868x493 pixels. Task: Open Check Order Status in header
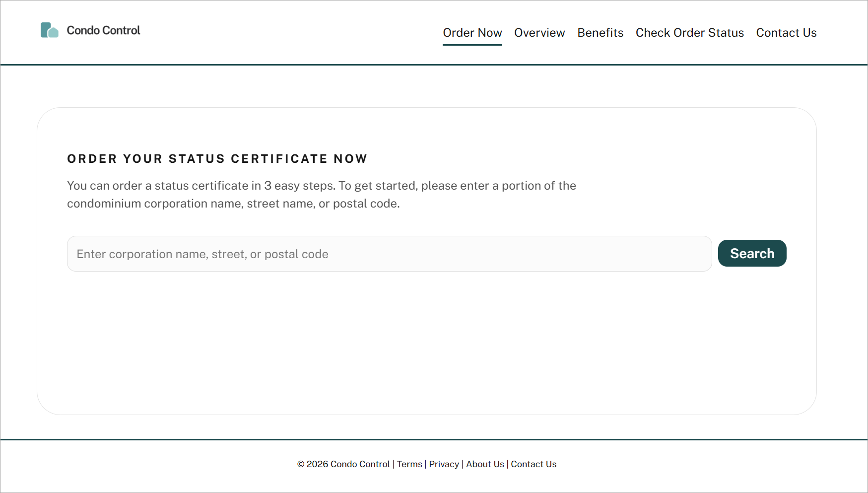690,33
